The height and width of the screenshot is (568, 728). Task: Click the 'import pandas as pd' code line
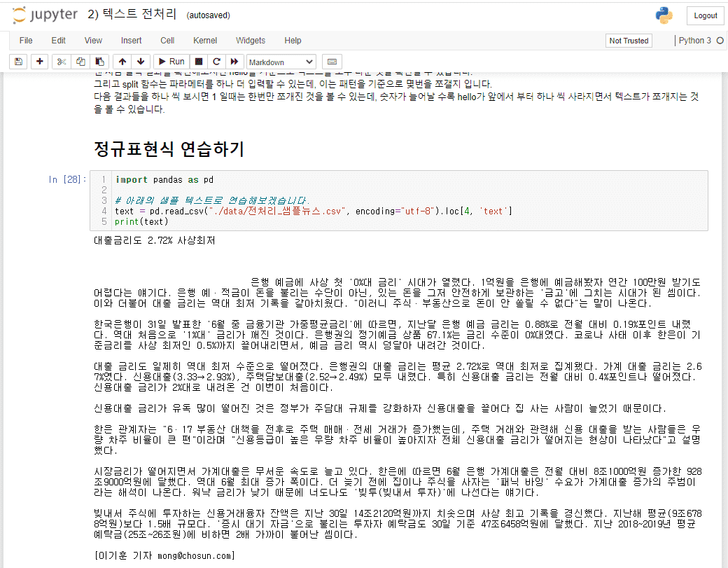coord(164,179)
